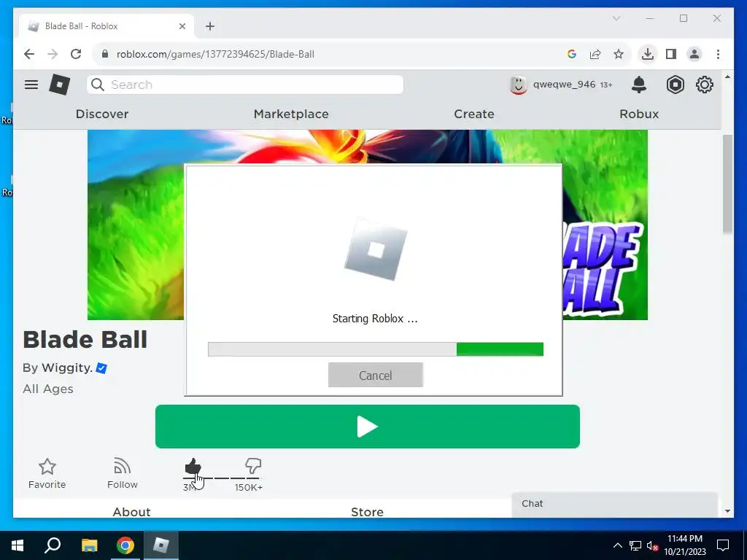Screen dimensions: 747x560
Task: Click the Roblox logo home icon
Action: click(60, 85)
